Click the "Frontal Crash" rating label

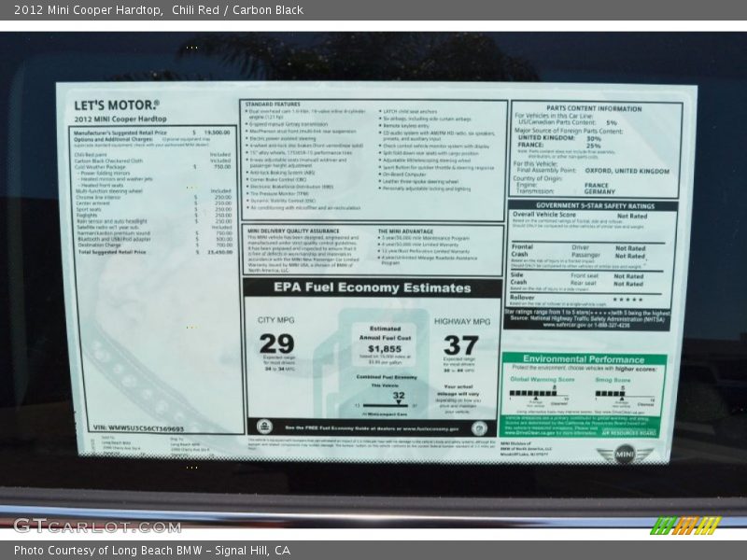click(522, 250)
